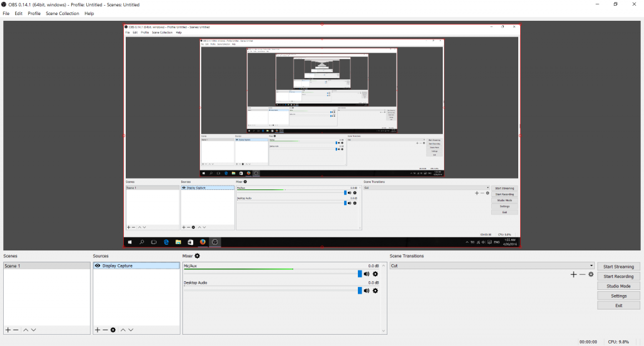Open transition properties gear under the Cut dropdown

(591, 274)
